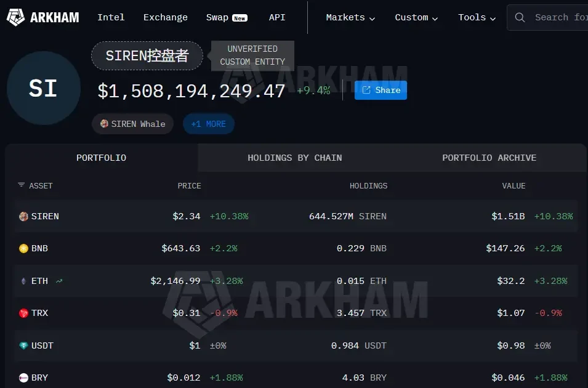The height and width of the screenshot is (388, 588).
Task: Click the +1 MORE tags button
Action: pyautogui.click(x=209, y=124)
